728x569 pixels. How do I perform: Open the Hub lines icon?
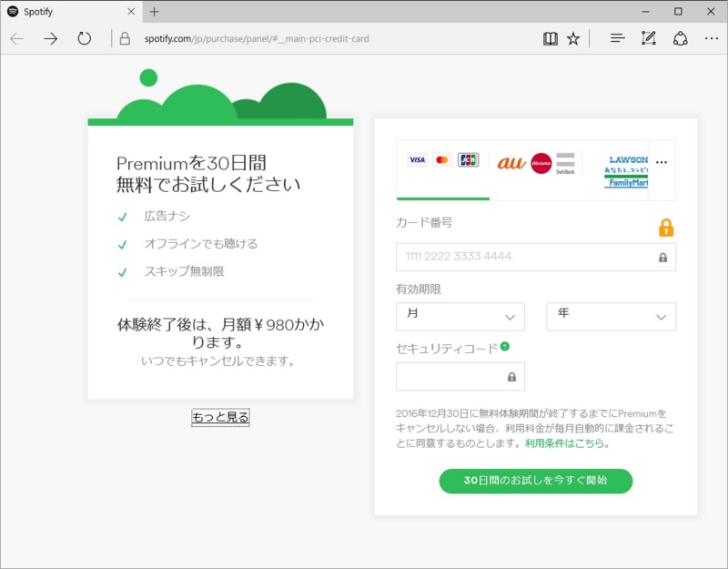617,38
